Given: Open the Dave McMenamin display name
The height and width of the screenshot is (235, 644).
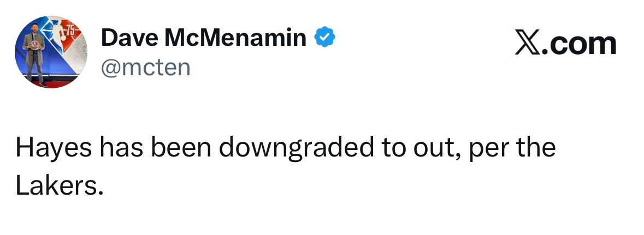Looking at the screenshot, I should click(x=204, y=38).
